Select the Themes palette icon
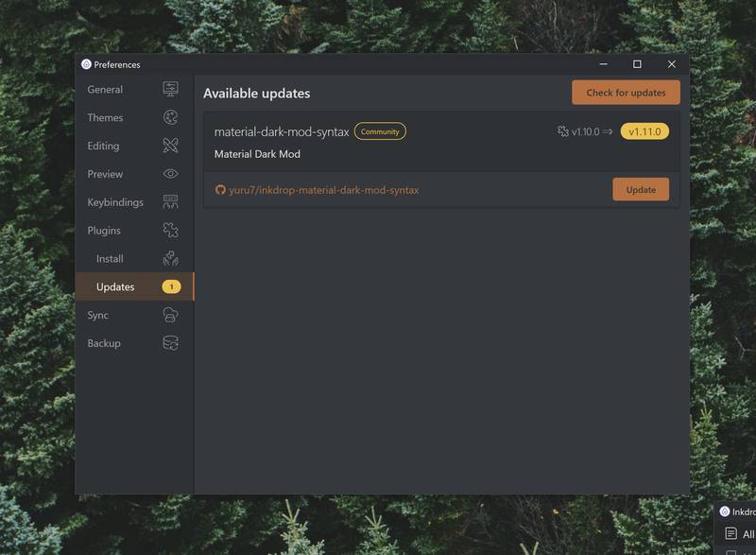756x555 pixels. click(x=169, y=117)
